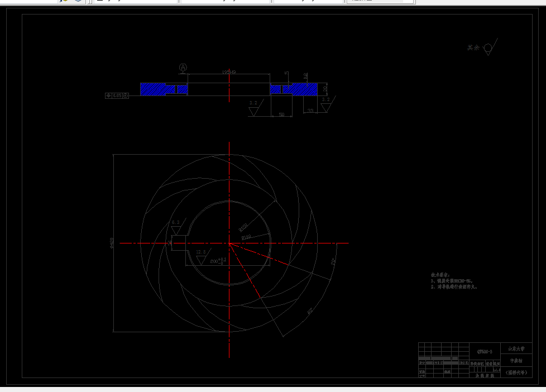This screenshot has height=392, width=546.
Task: Select the 40° angle dimension
Action: 310,311
